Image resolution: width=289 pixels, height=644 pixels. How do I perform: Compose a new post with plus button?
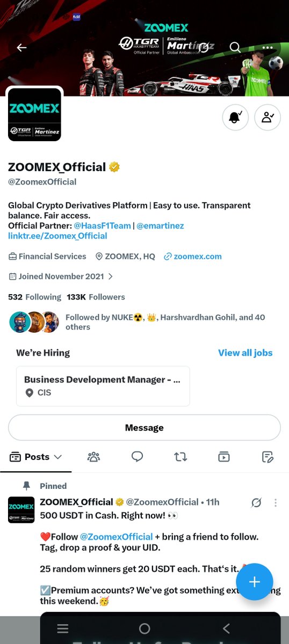coord(255,582)
